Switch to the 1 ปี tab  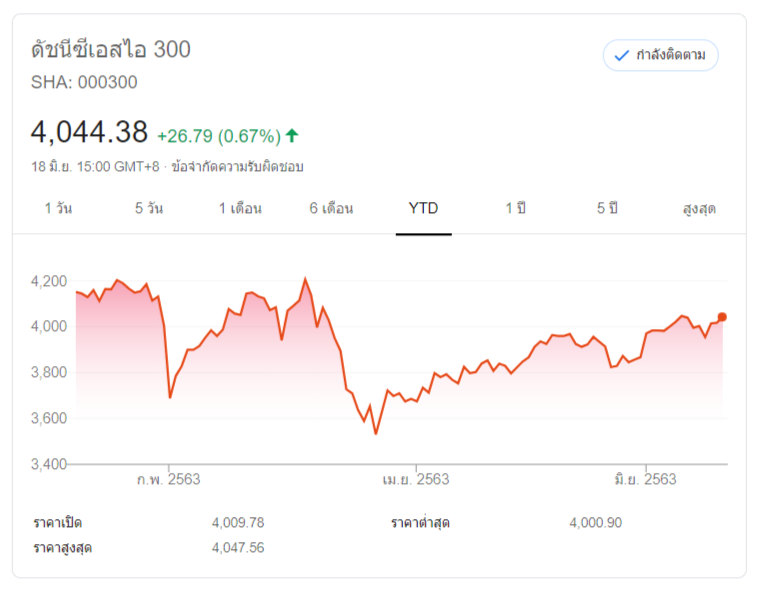515,209
